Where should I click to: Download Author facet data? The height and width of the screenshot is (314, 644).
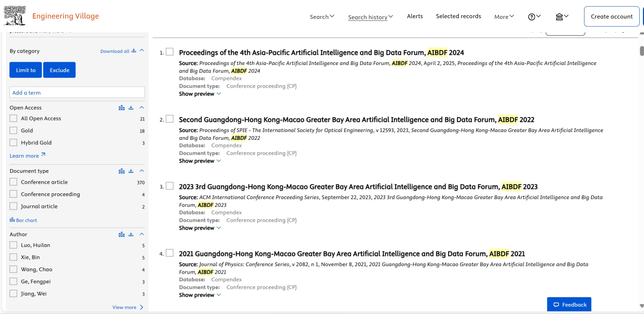[131, 234]
